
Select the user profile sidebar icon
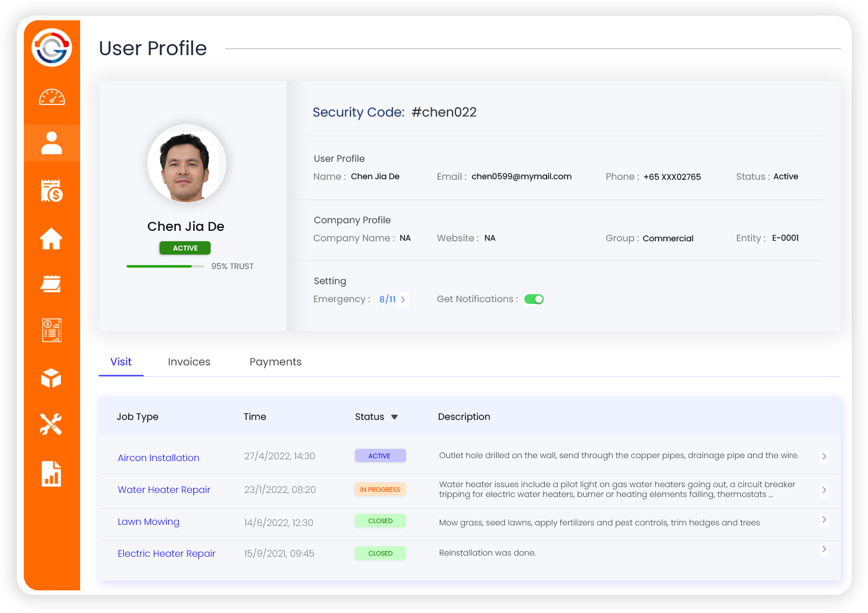coord(52,143)
